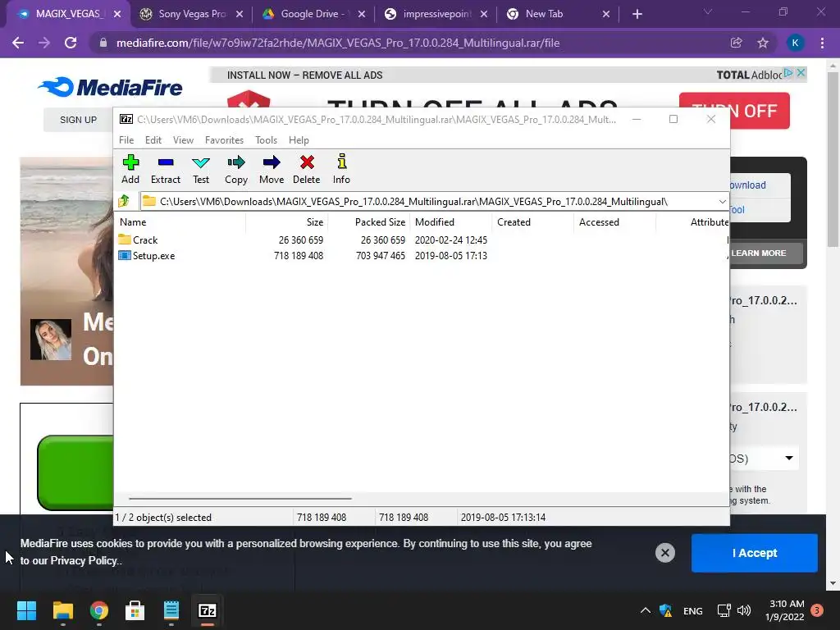This screenshot has height=630, width=840.
Task: Open Microsoft Store from the taskbar
Action: pos(135,610)
